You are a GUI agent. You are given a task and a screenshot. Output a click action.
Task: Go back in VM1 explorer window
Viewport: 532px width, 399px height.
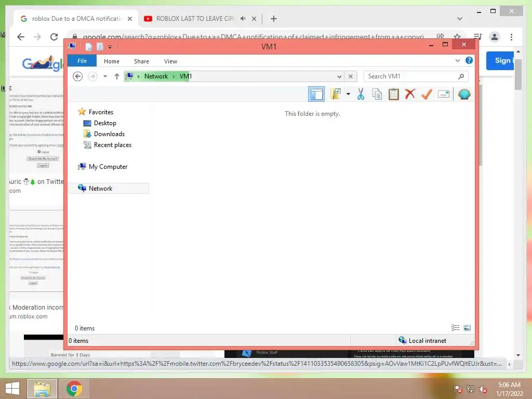click(78, 76)
